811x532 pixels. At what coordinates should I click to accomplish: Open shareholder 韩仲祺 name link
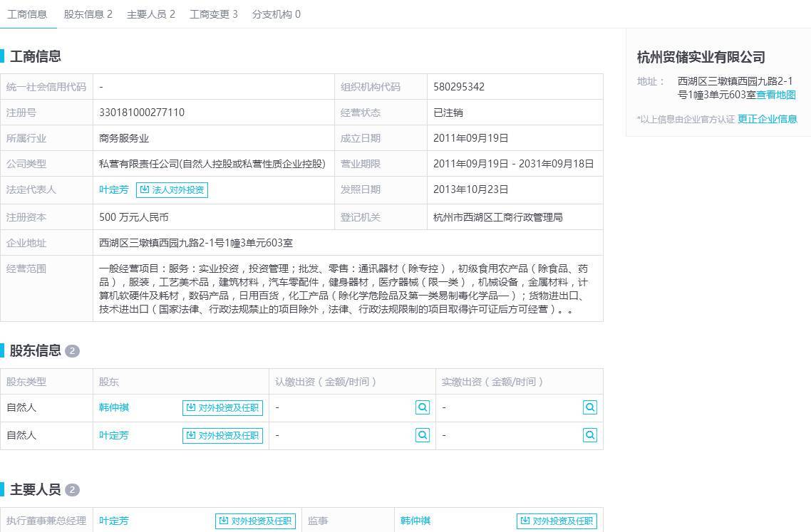point(114,407)
